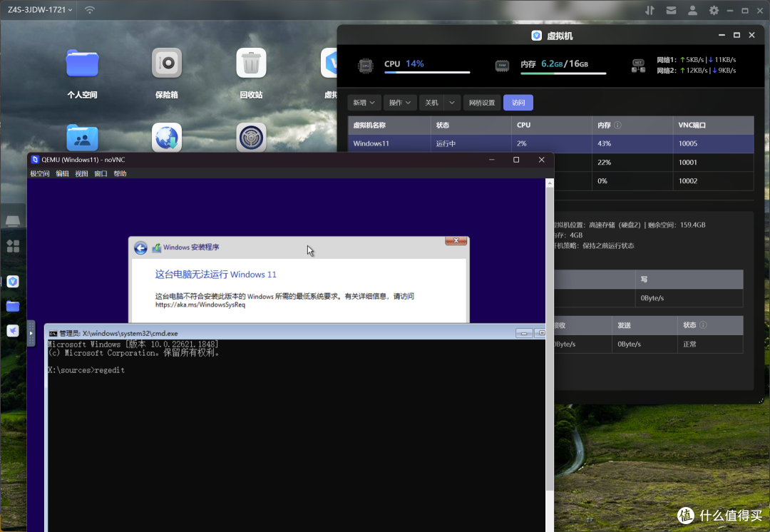The height and width of the screenshot is (532, 770).
Task: Open the user account icon in top bar
Action: tap(692, 10)
